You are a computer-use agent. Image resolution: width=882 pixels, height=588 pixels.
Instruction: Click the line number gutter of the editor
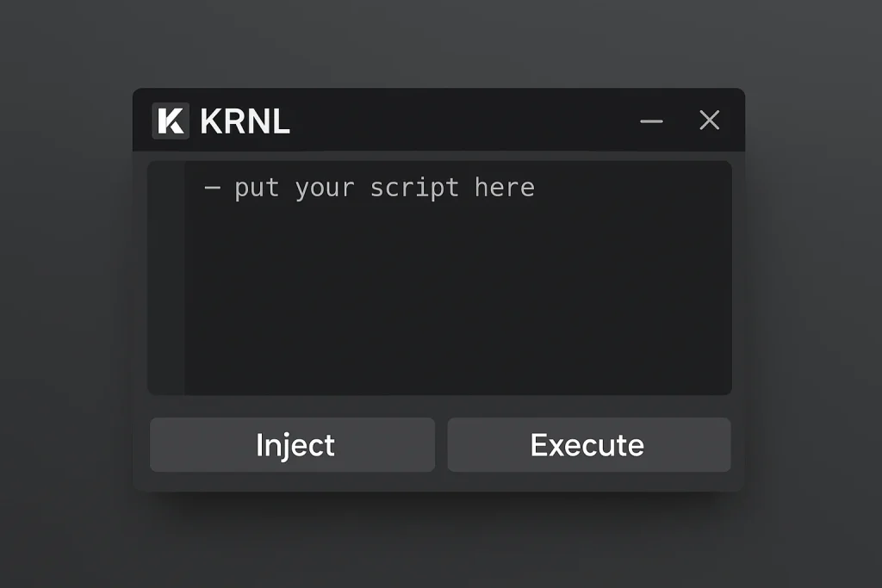click(x=166, y=284)
